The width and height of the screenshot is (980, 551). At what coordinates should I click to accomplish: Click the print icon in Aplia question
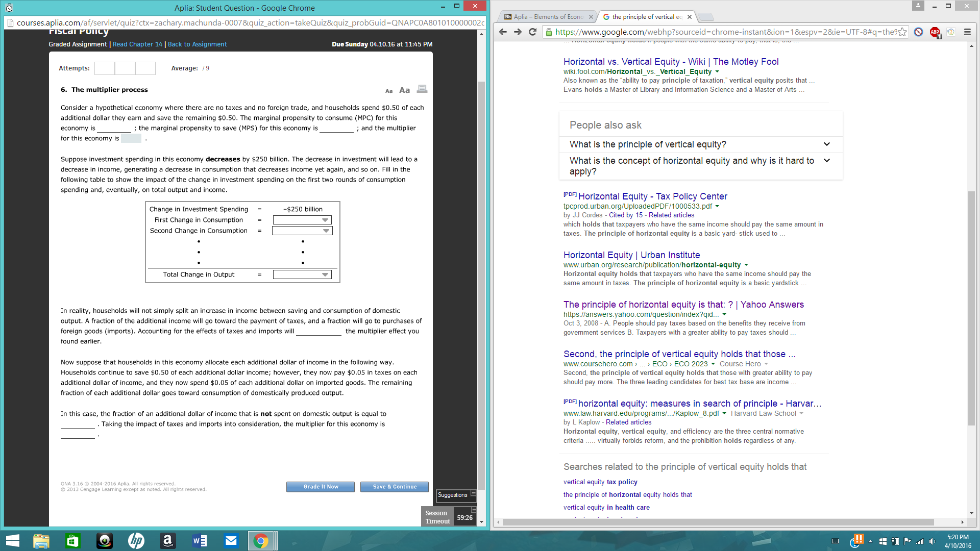[422, 89]
